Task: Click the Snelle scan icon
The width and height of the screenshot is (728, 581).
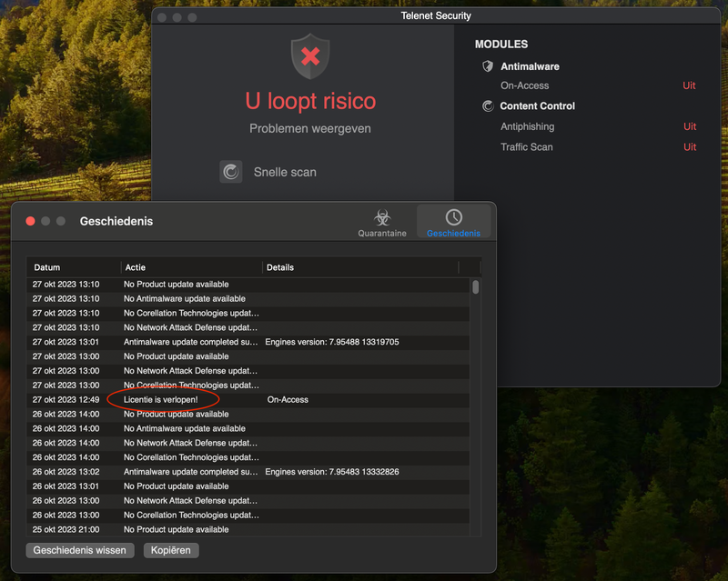Action: click(x=231, y=172)
